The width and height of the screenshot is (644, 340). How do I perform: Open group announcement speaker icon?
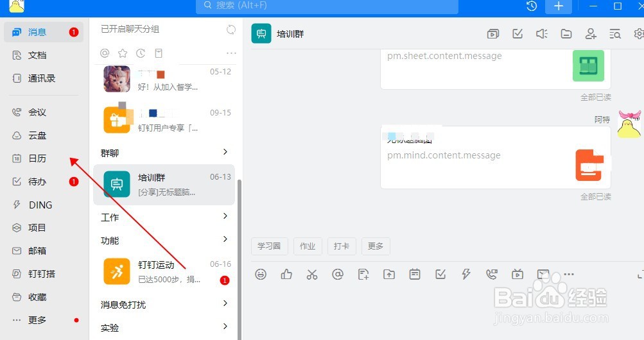click(x=542, y=33)
